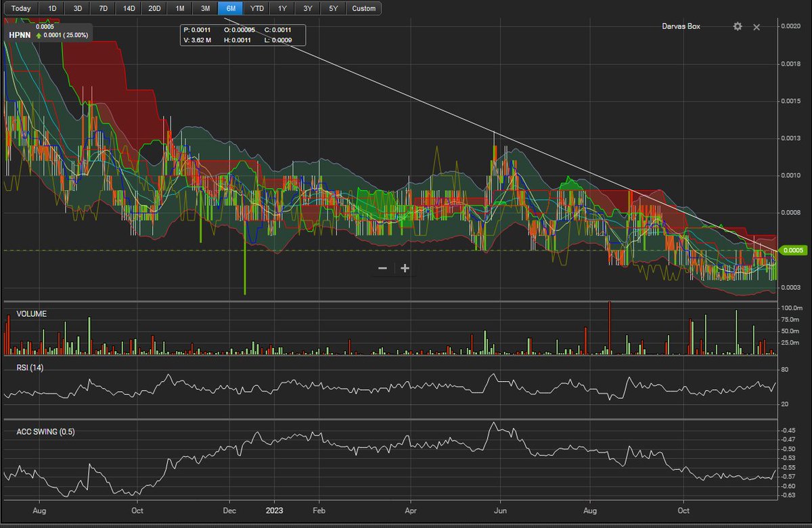The width and height of the screenshot is (812, 528).
Task: Click the RSI 80 axis level label
Action: click(784, 370)
